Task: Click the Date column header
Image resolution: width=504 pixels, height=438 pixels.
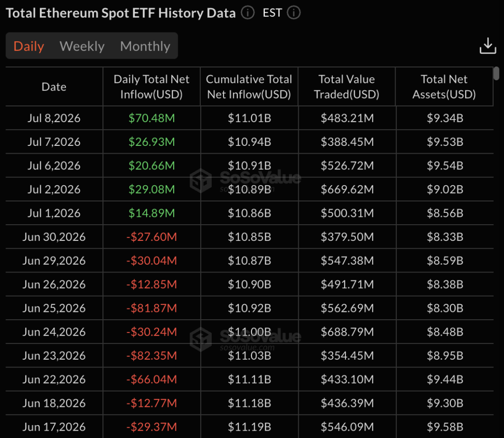Action: [x=54, y=87]
